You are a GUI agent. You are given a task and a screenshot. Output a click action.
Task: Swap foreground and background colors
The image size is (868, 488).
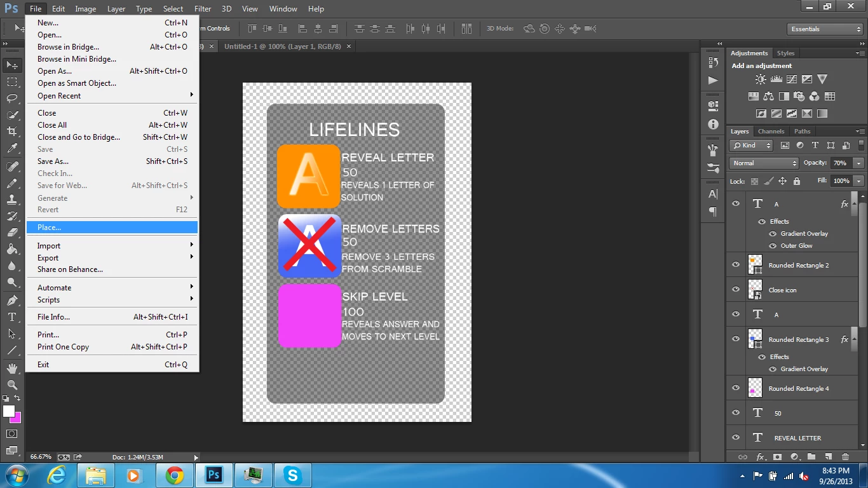tap(17, 398)
